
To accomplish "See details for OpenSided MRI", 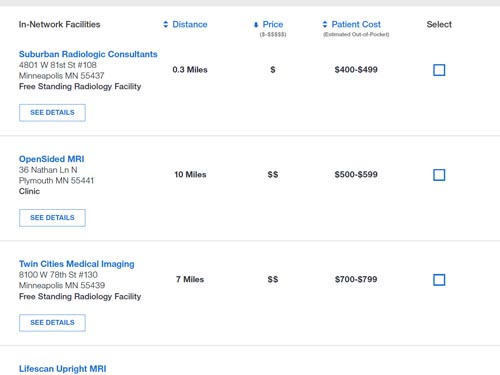I will (x=52, y=218).
